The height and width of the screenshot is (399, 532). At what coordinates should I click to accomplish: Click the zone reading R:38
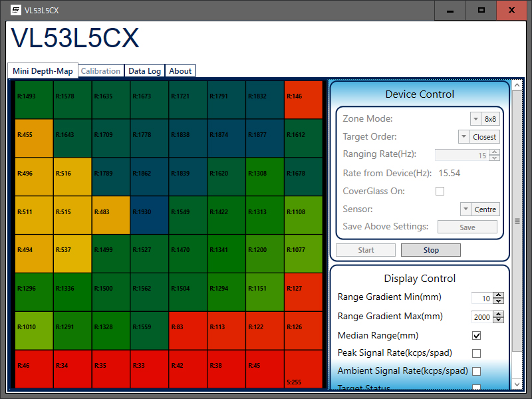point(226,369)
